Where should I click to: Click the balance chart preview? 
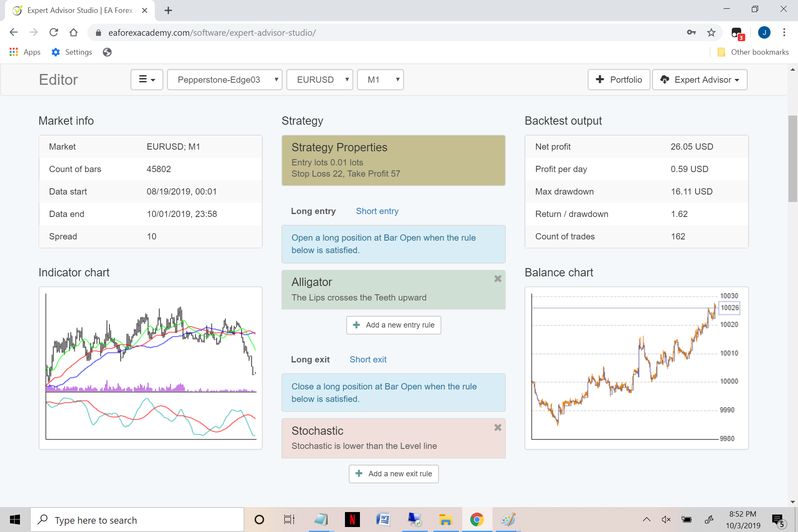636,368
